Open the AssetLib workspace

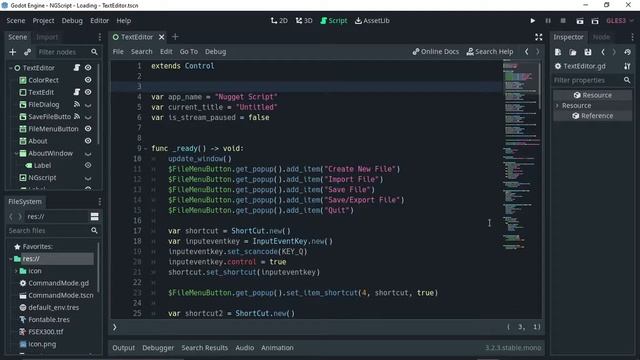[x=372, y=21]
